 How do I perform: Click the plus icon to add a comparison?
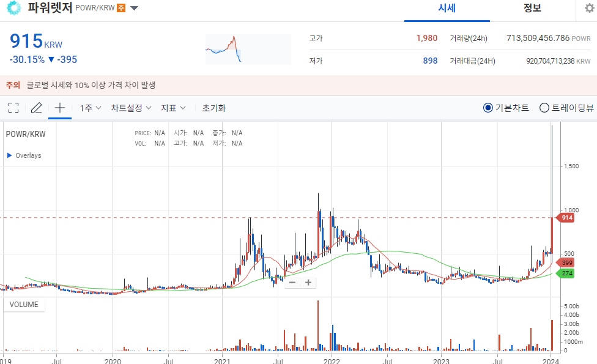pyautogui.click(x=59, y=107)
